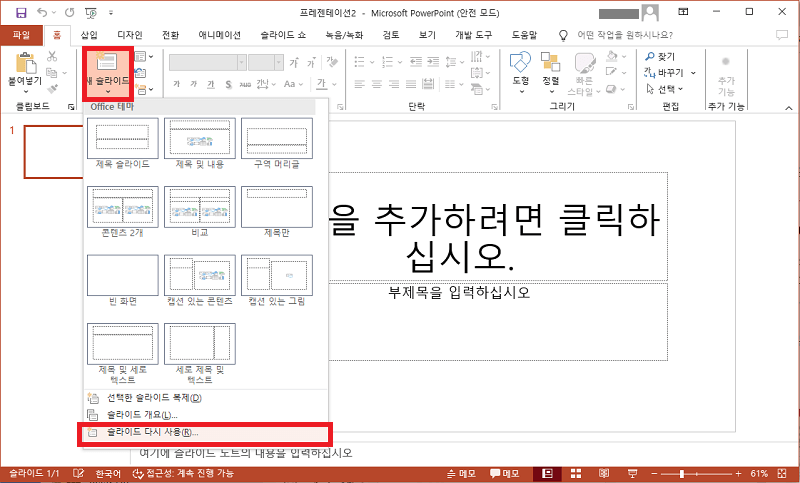Click the Reset slide icon
Image resolution: width=800 pixels, height=483 pixels.
[140, 72]
